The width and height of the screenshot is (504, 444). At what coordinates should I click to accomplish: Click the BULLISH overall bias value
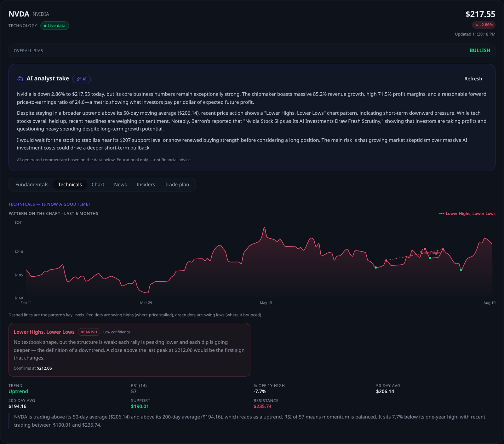tap(480, 50)
